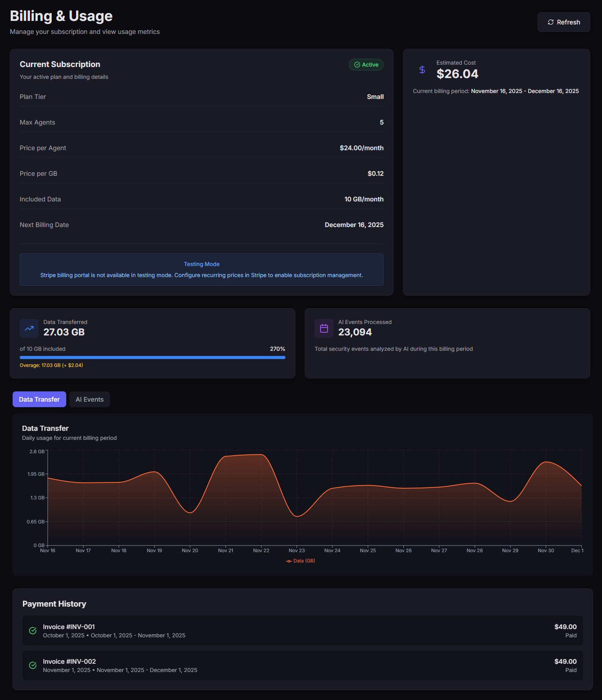Viewport: 602px width, 700px height.
Task: Click the Nov 22 chart axis label
Action: 261,551
